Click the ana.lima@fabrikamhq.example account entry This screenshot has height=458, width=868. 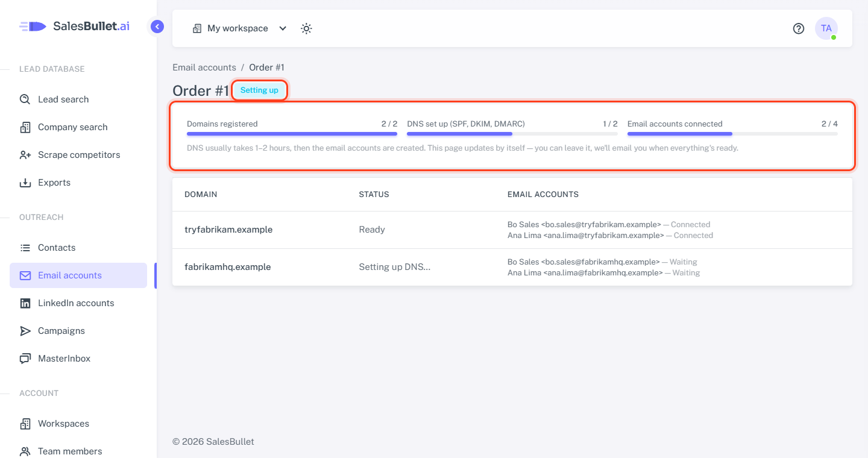pos(603,273)
